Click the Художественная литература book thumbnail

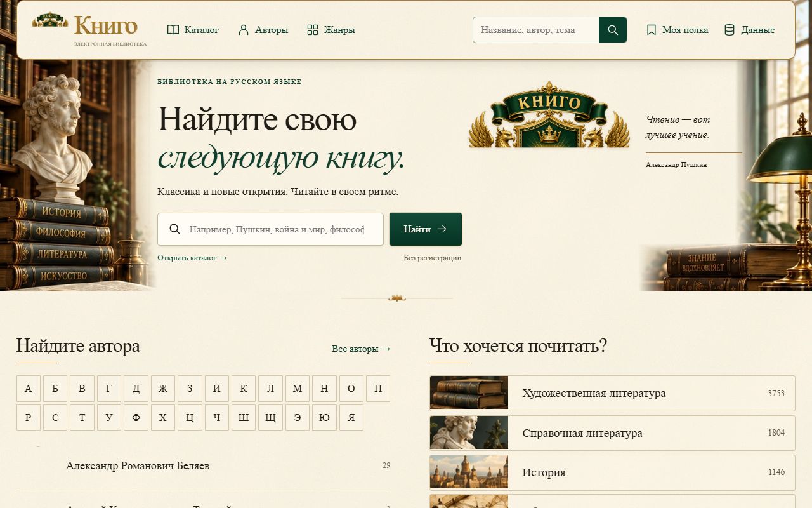[469, 393]
